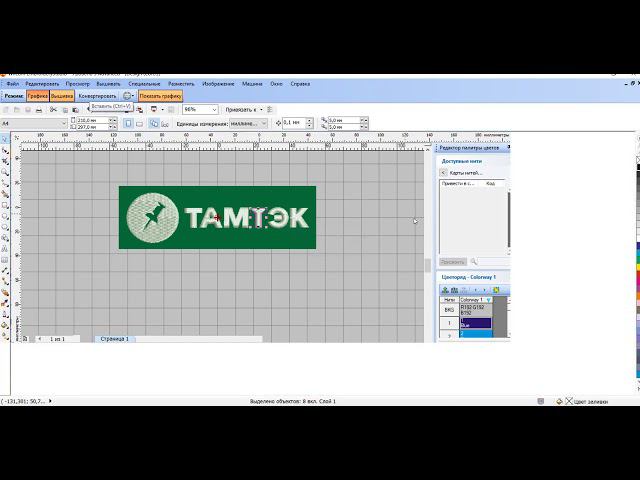Image resolution: width=640 pixels, height=480 pixels.
Task: Select the Interactive fill tool
Action: pos(5,336)
